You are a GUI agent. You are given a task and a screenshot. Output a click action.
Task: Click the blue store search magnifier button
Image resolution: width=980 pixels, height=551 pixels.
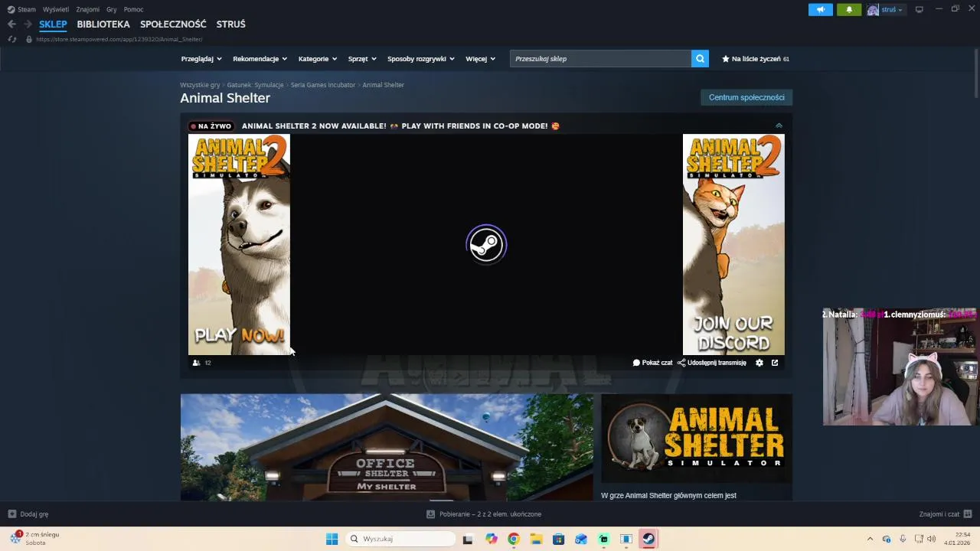tap(700, 59)
